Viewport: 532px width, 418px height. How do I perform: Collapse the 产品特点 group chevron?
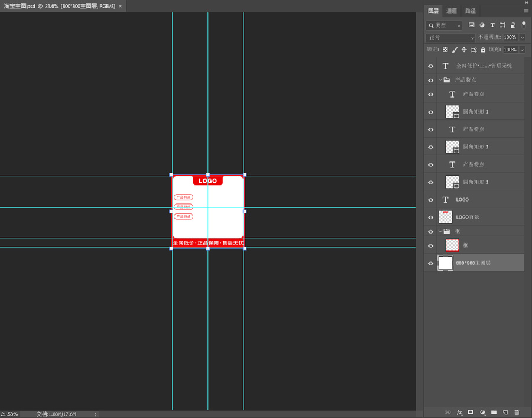(440, 80)
